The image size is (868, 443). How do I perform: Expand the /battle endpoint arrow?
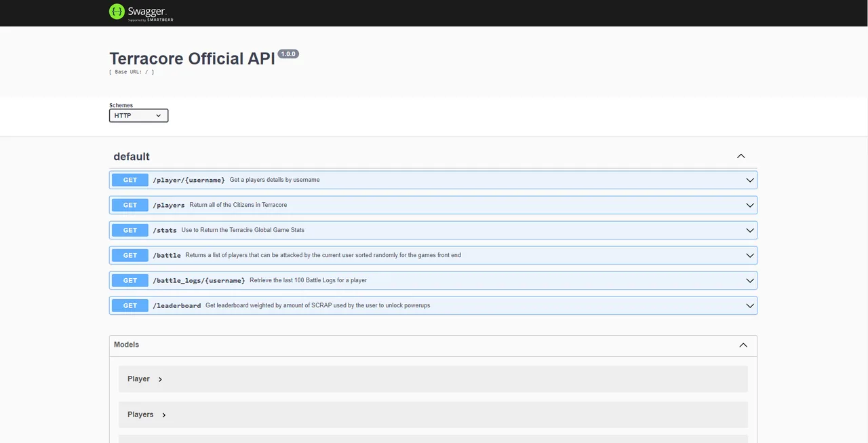[750, 255]
